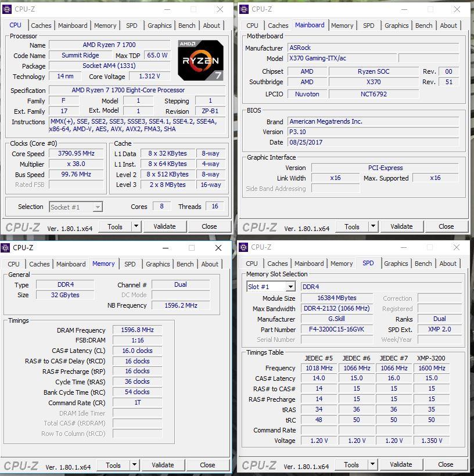Click the BIOS brand "American Megatrends Inc."
474x476 pixels.
373,121
